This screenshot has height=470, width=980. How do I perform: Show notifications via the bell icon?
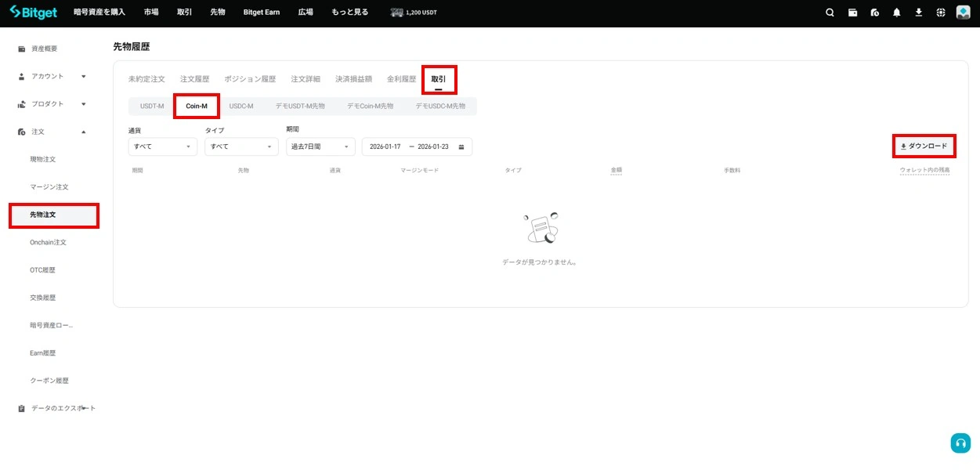tap(896, 13)
